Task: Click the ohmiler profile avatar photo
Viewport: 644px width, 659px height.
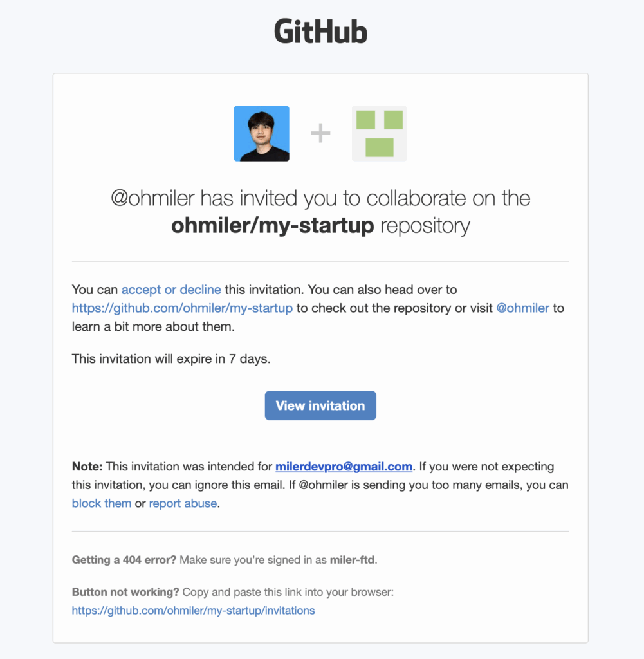Action: pos(261,133)
